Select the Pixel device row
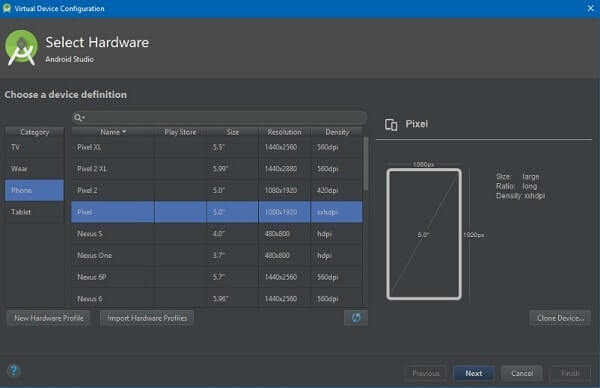 (x=217, y=212)
